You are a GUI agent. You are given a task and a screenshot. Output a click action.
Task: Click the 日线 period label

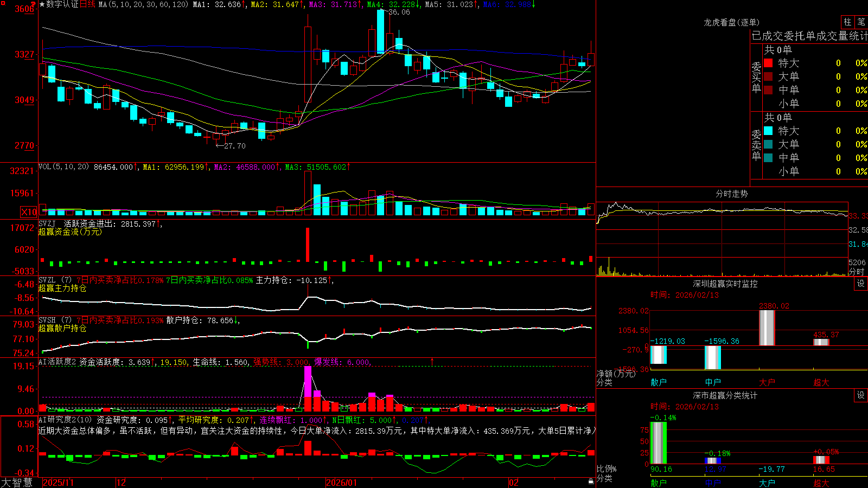pos(87,4)
